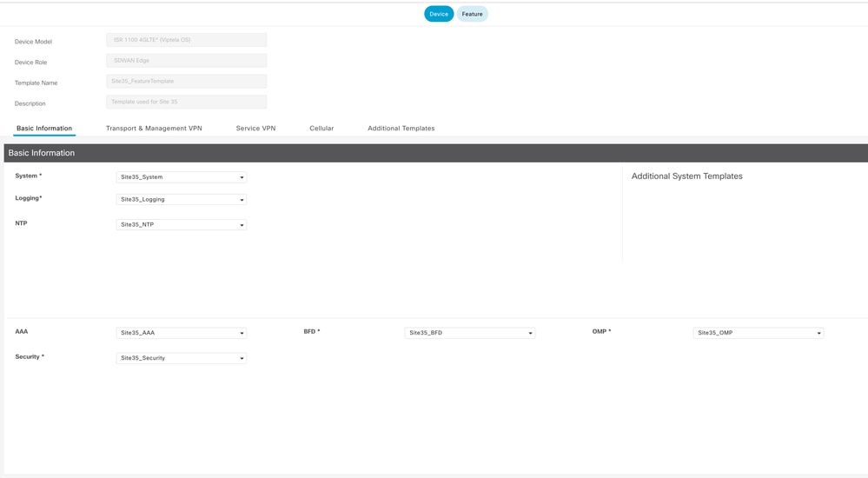Click the Additional System Templates heading
The image size is (868, 478).
pyautogui.click(x=687, y=176)
